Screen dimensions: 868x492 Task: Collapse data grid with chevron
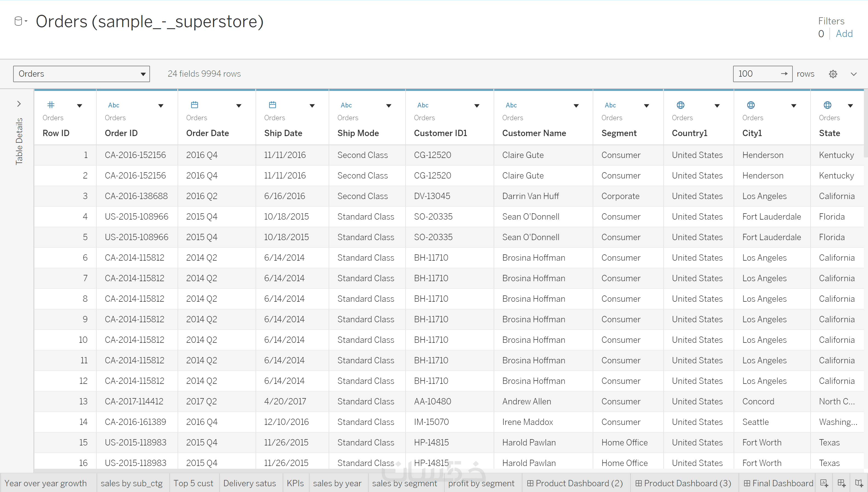pyautogui.click(x=853, y=74)
